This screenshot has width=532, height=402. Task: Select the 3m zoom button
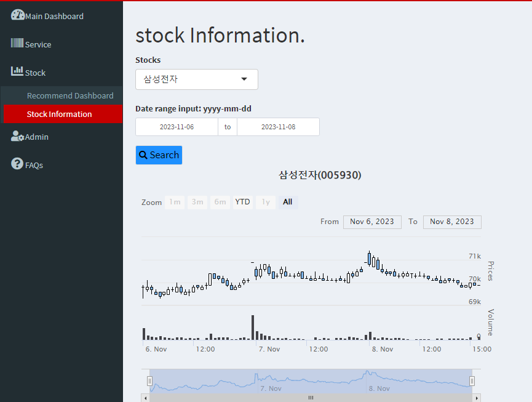coord(197,202)
